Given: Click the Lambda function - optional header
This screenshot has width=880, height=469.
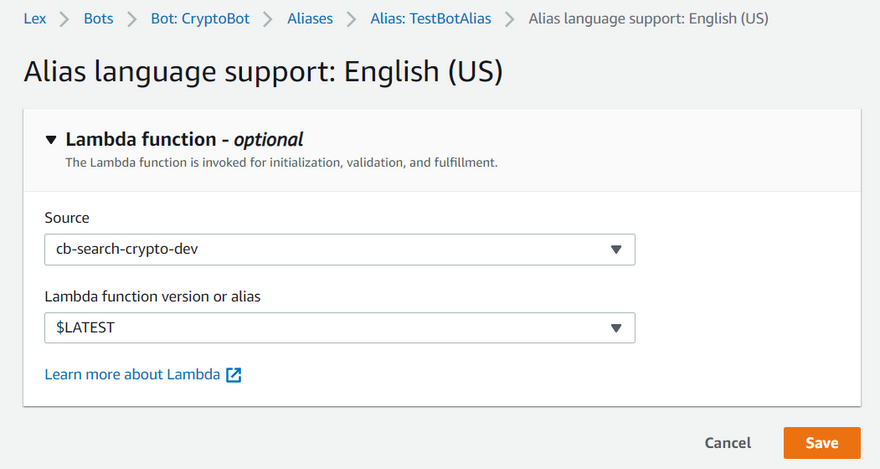Looking at the screenshot, I should click(x=184, y=140).
